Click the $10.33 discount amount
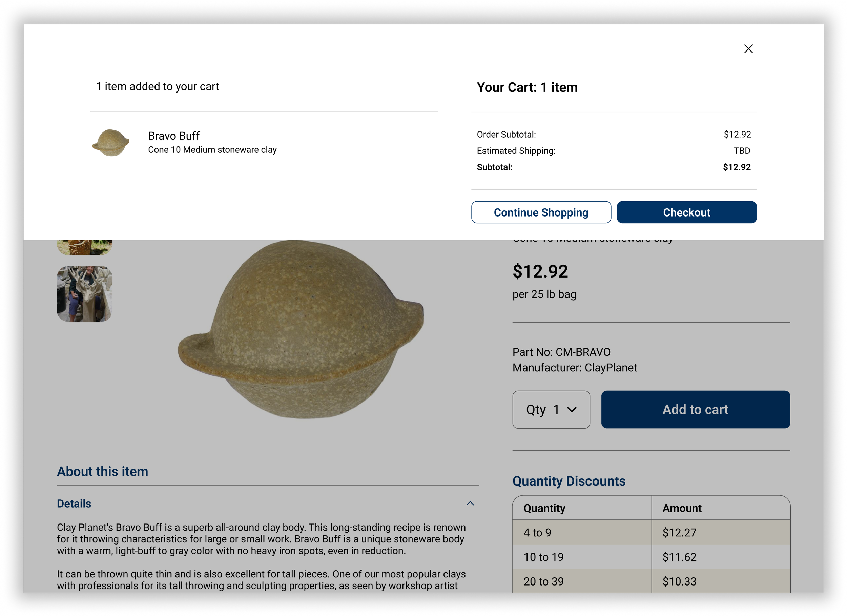Viewport: 847px width, 616px height. [679, 581]
